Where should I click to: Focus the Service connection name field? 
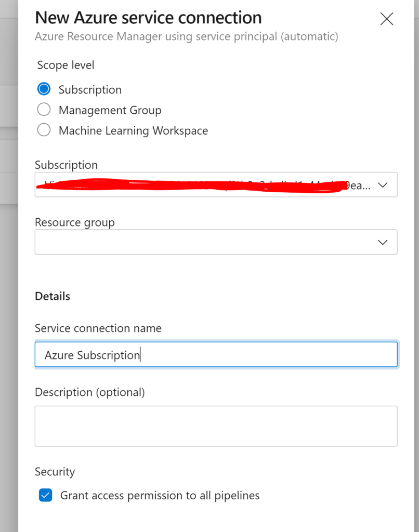(x=216, y=354)
